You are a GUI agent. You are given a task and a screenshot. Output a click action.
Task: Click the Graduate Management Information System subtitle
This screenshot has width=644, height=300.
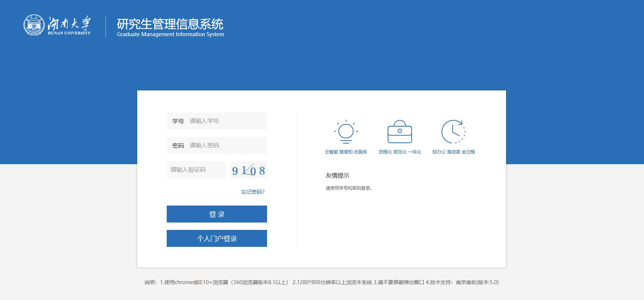(x=170, y=34)
